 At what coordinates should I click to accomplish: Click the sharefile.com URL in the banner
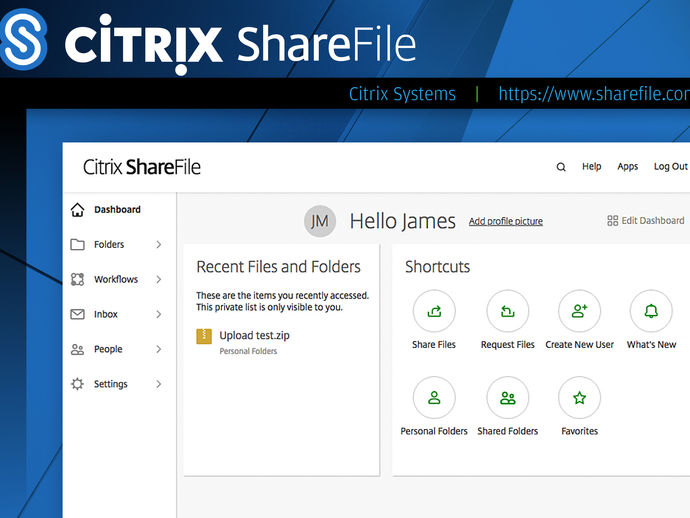[x=594, y=94]
